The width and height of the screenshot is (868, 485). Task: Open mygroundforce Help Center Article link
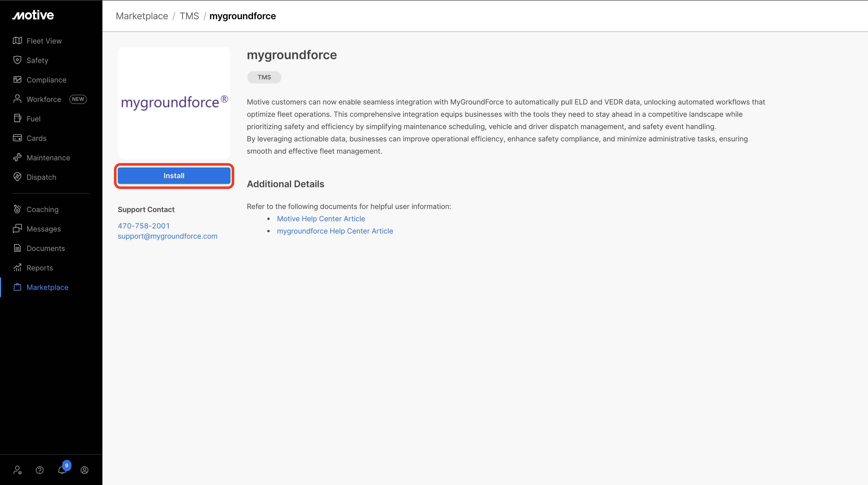click(x=335, y=231)
